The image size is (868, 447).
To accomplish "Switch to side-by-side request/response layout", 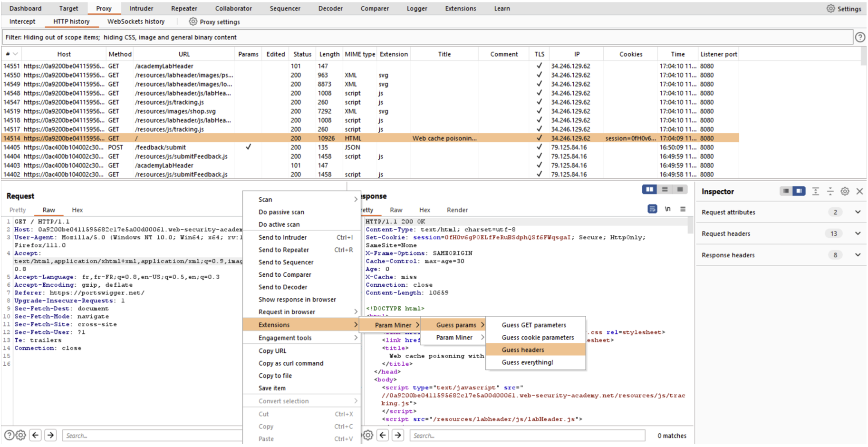I will pos(649,190).
